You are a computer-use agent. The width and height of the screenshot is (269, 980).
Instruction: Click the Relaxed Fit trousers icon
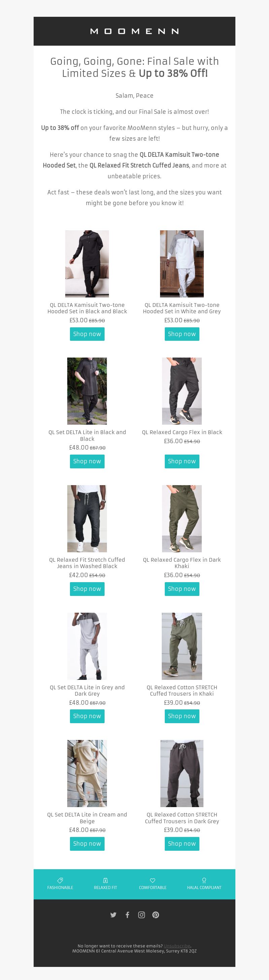pos(106,880)
